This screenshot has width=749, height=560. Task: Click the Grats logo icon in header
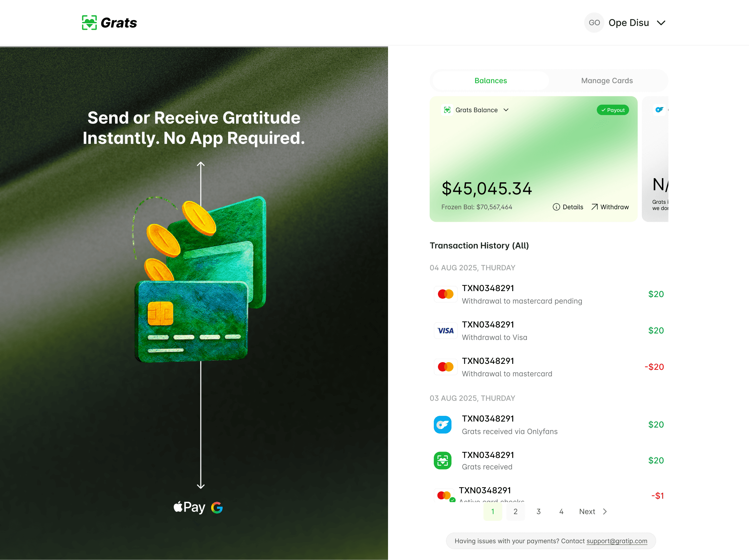tap(89, 23)
